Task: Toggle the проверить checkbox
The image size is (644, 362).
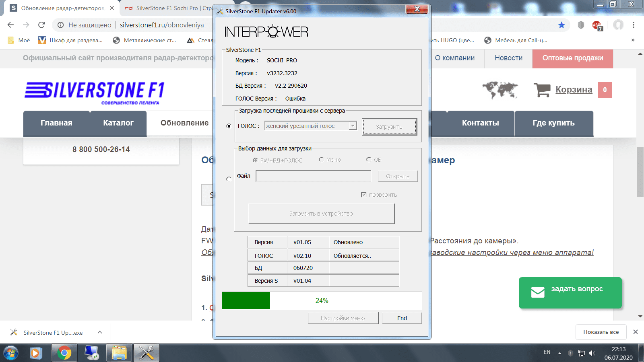Action: click(x=364, y=195)
